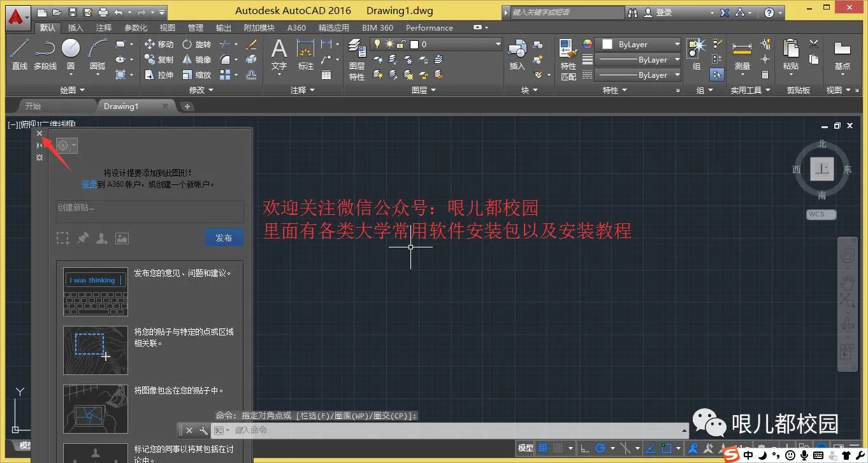The width and height of the screenshot is (868, 463).
Task: Open the A360 ribbon tab
Action: (x=296, y=27)
